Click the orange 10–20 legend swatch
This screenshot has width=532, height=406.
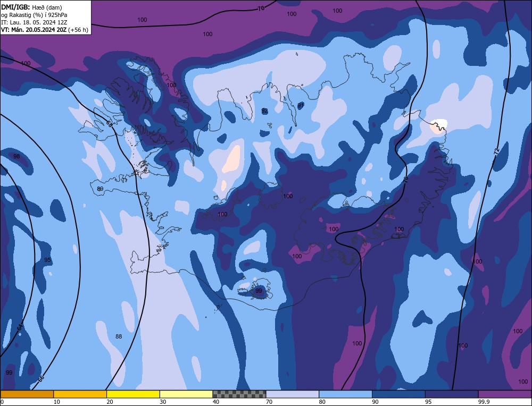coord(80,394)
